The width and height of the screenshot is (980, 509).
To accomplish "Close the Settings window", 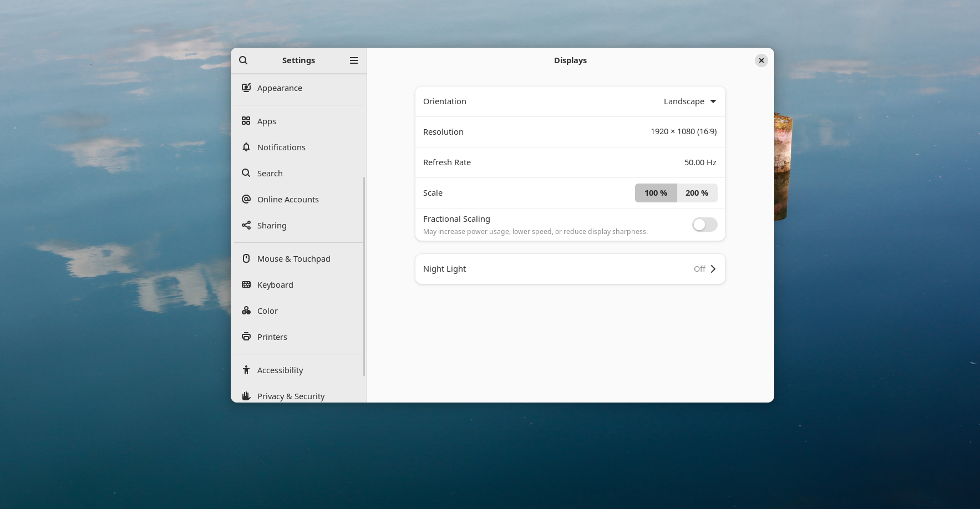I will pyautogui.click(x=761, y=60).
